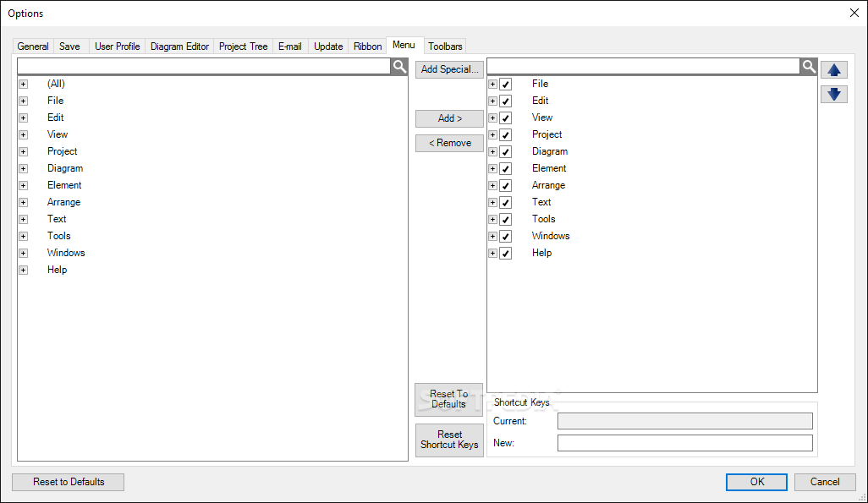The height and width of the screenshot is (503, 868).
Task: Expand Help node in left tree
Action: (23, 270)
